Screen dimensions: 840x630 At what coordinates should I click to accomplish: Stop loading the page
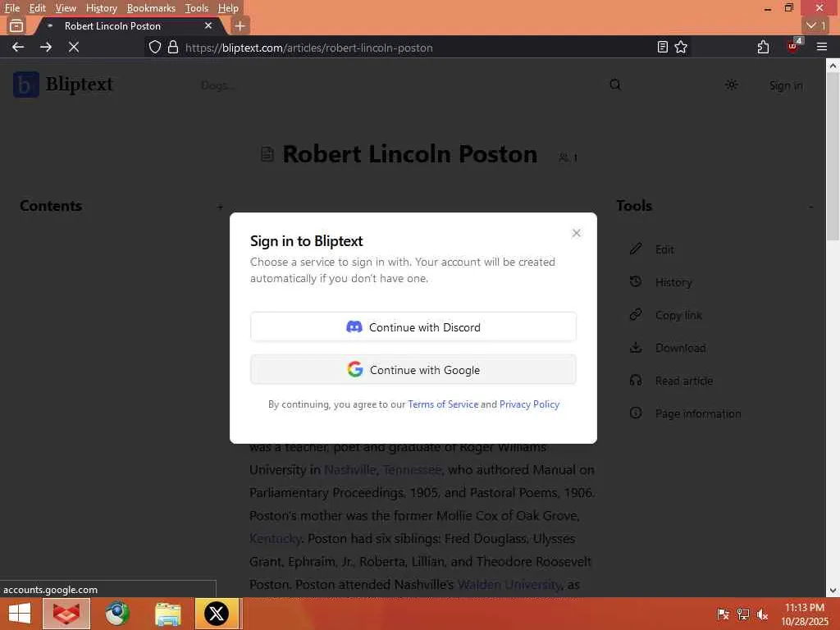(x=74, y=47)
